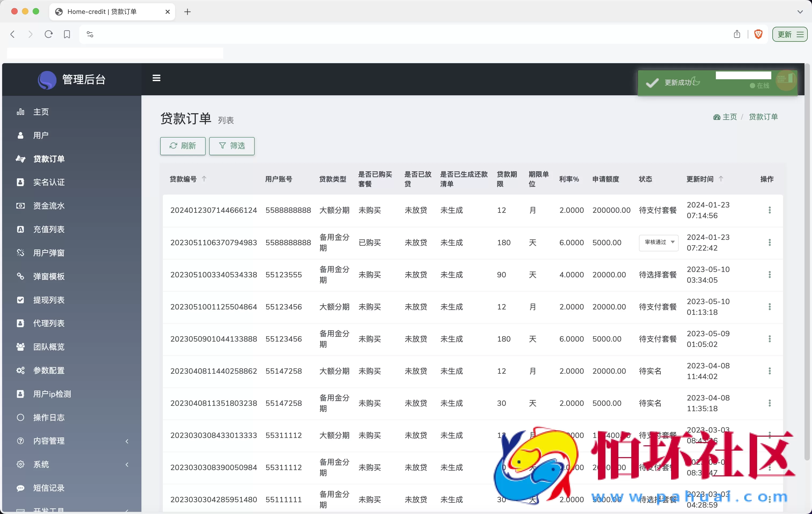Open 参数配置 settings in sidebar
Screen dimensions: 812x514
[x=49, y=371]
